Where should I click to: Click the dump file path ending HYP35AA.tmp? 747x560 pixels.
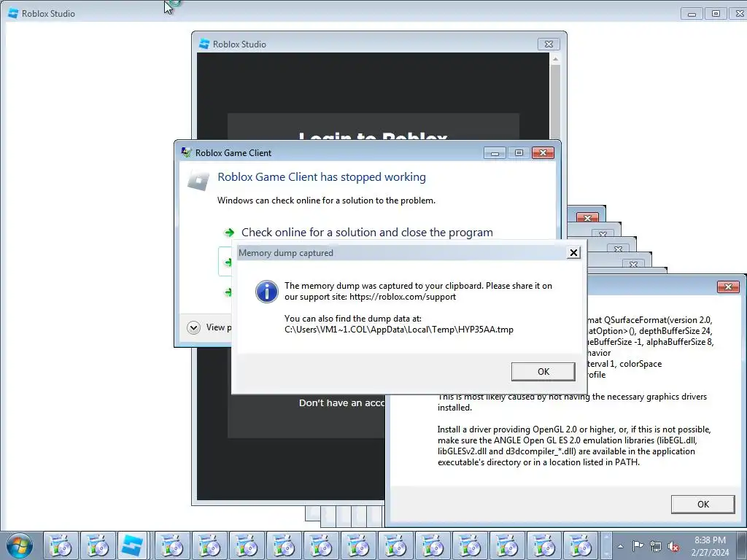[399, 330]
